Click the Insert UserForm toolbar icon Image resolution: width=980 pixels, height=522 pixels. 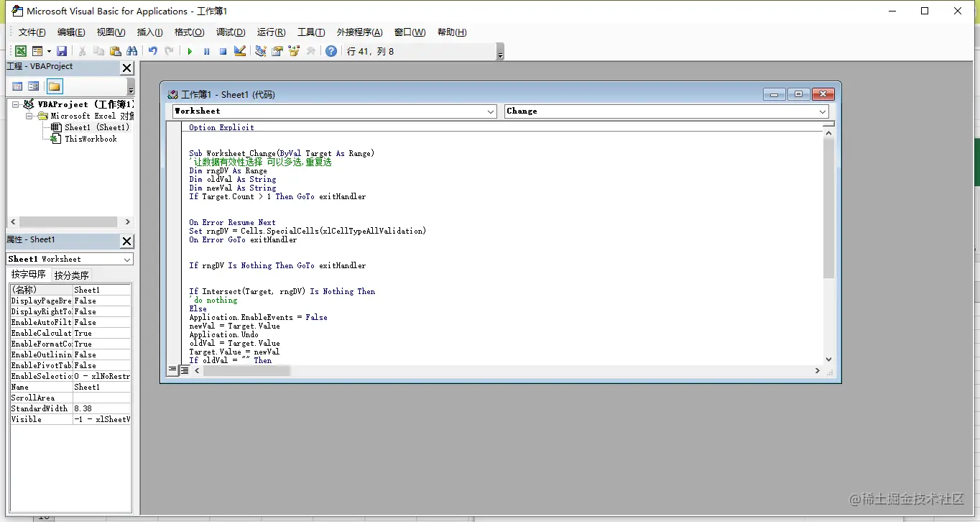(x=37, y=51)
